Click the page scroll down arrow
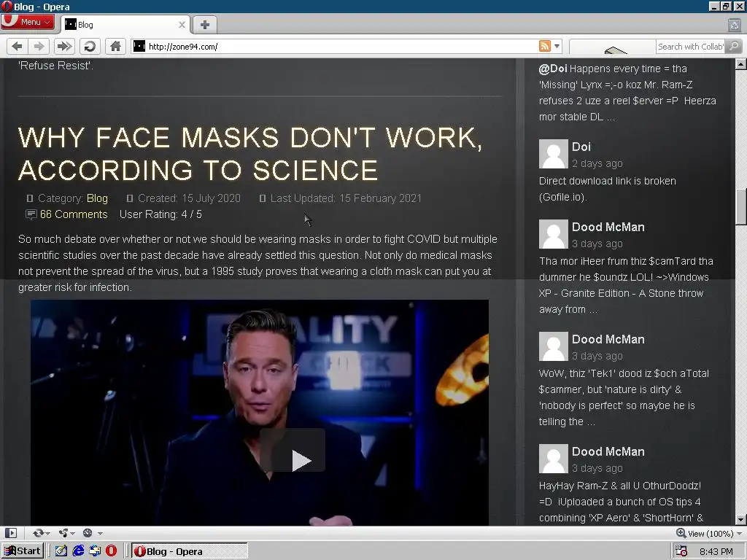The width and height of the screenshot is (747, 560). [741, 520]
